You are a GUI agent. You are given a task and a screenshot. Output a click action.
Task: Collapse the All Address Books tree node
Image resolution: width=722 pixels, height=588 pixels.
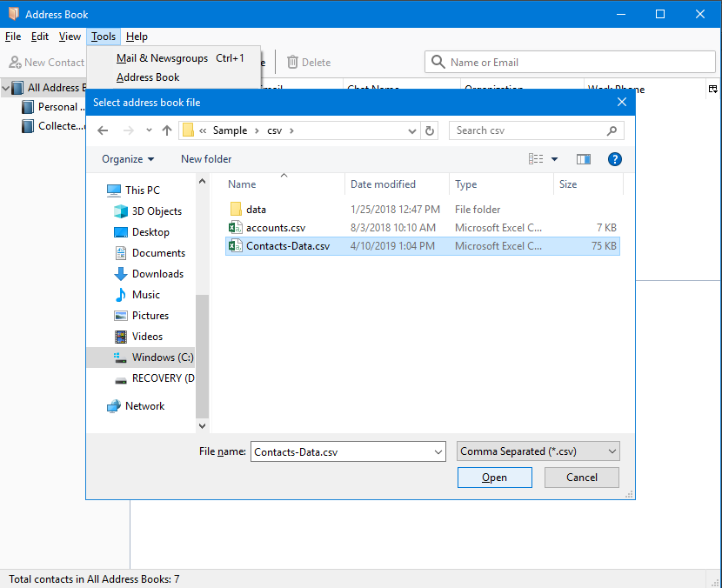pos(6,88)
